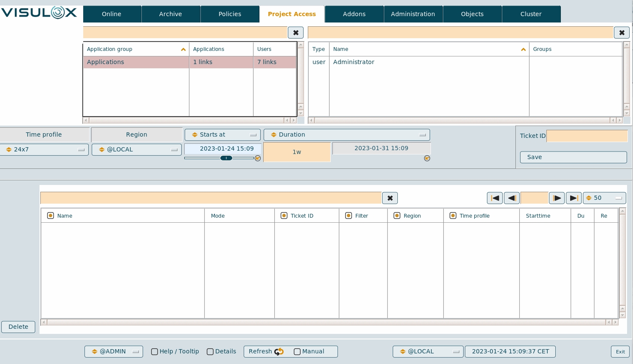The height and width of the screenshot is (364, 633).
Task: Enable the Help / Tooltip checkbox
Action: click(x=155, y=352)
